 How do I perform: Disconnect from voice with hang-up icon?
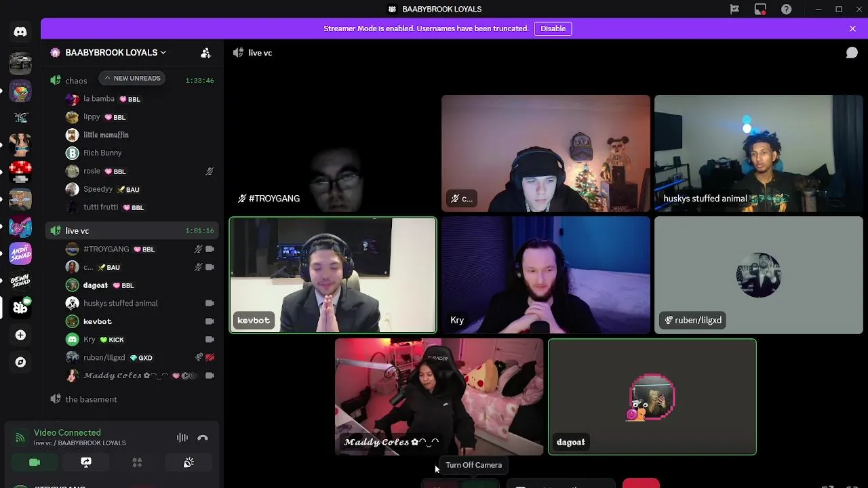click(x=203, y=438)
